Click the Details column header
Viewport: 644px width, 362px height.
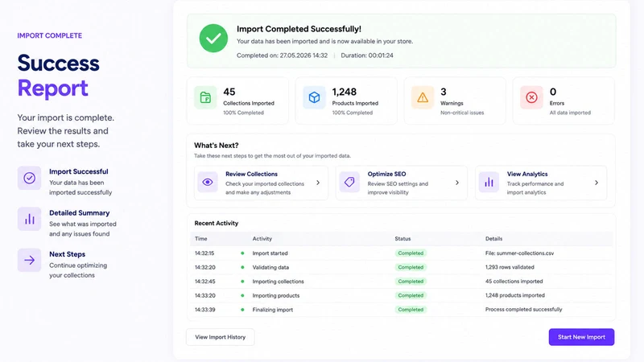(493, 238)
